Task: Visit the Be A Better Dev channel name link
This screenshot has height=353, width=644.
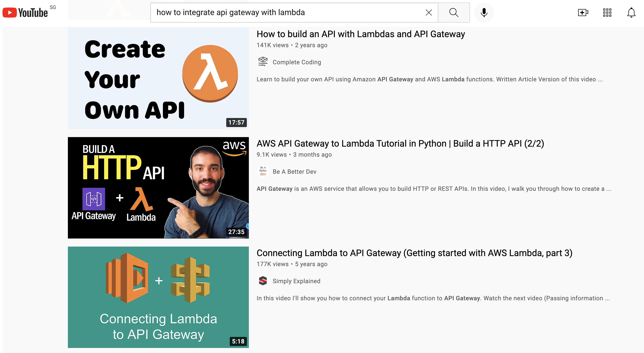Action: [x=294, y=171]
